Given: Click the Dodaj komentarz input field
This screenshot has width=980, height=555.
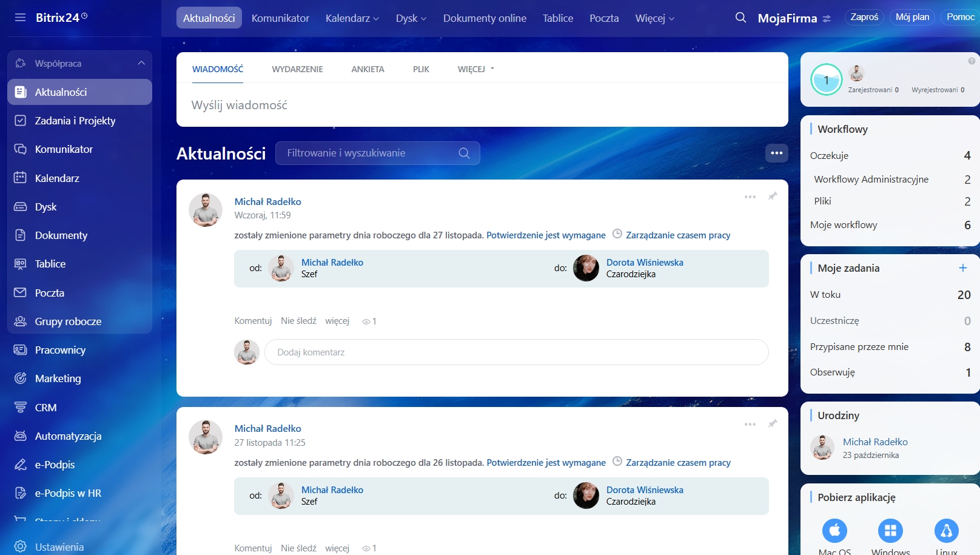Looking at the screenshot, I should [x=516, y=352].
